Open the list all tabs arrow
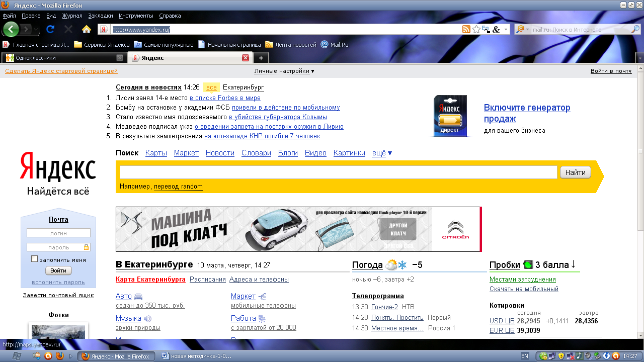Viewport: 644px width, 362px height. 639,58
